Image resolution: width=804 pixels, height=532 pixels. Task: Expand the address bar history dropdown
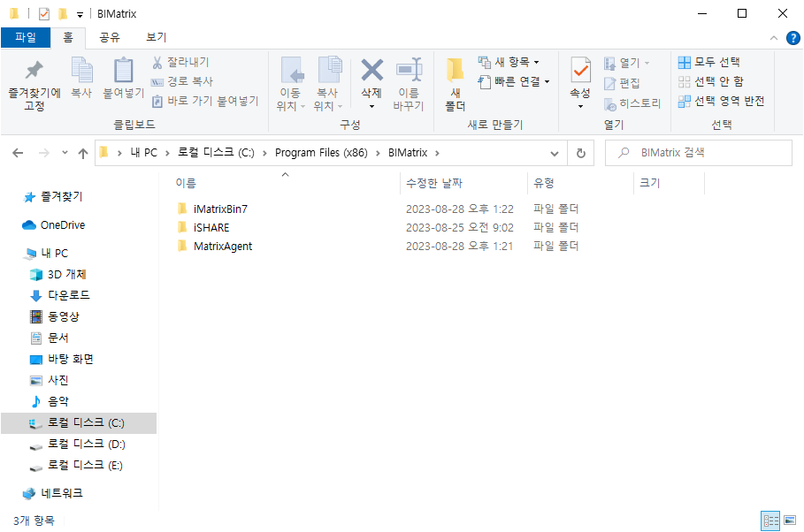tap(555, 153)
